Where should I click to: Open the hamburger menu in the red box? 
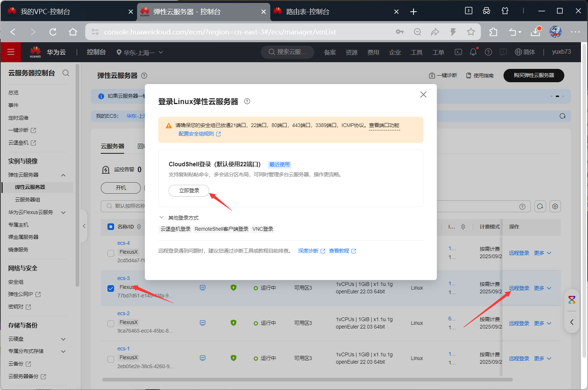click(x=11, y=52)
